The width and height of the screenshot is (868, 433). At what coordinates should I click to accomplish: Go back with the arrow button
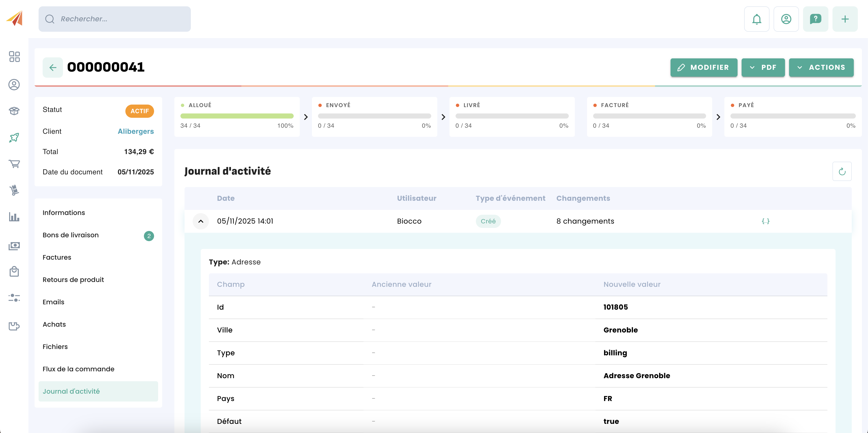[53, 68]
